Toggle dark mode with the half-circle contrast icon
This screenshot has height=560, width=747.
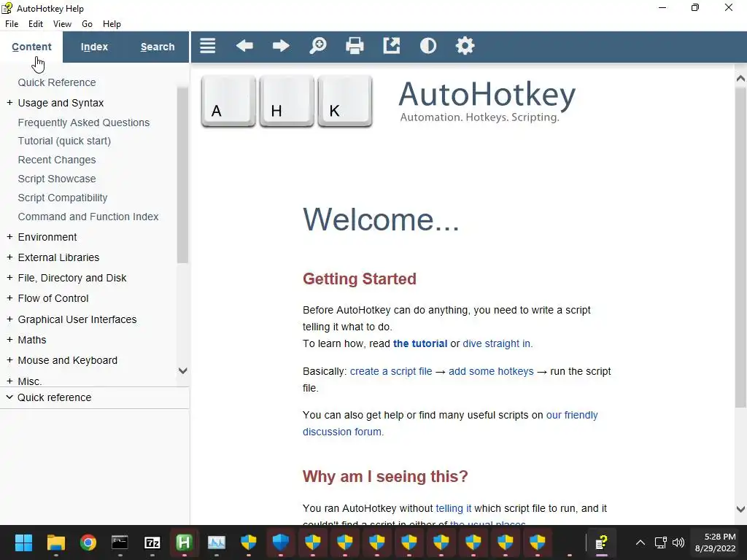coord(428,46)
